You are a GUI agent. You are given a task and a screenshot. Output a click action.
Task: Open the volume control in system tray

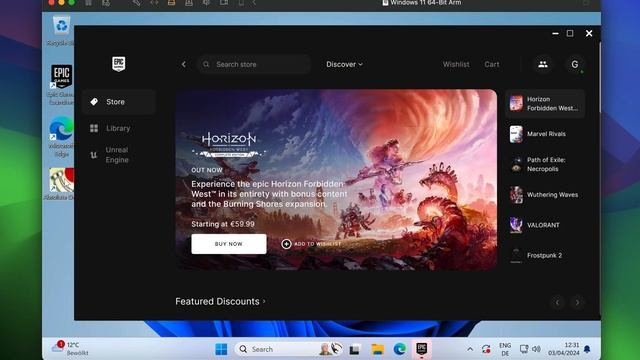pyautogui.click(x=536, y=349)
